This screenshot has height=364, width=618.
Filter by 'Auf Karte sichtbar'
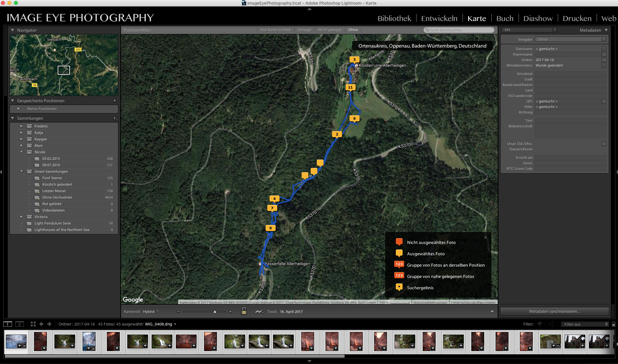pyautogui.click(x=276, y=30)
